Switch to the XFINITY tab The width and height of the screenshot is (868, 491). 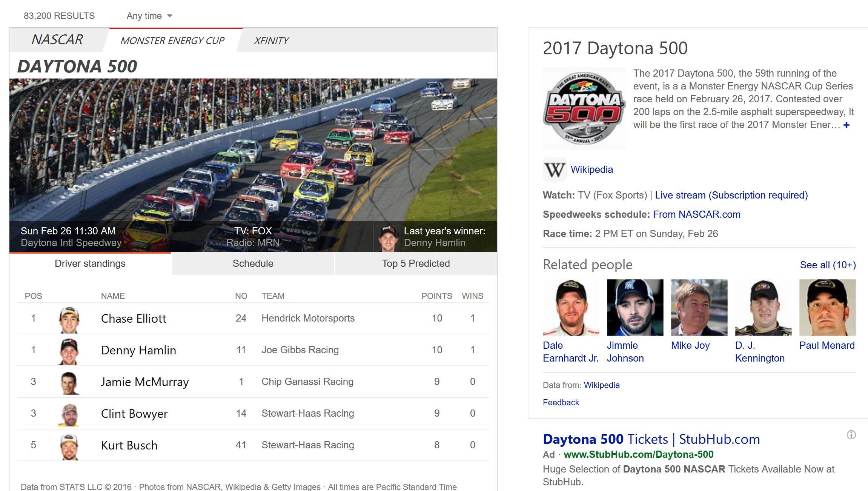(x=271, y=40)
